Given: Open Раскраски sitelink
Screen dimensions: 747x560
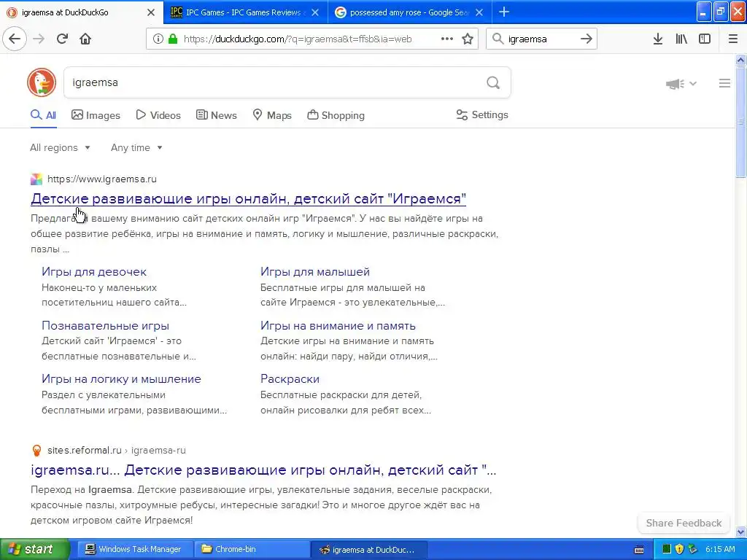Looking at the screenshot, I should [290, 379].
